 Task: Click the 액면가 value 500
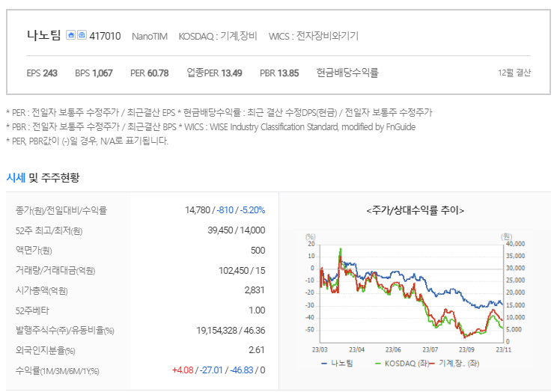[258, 251]
